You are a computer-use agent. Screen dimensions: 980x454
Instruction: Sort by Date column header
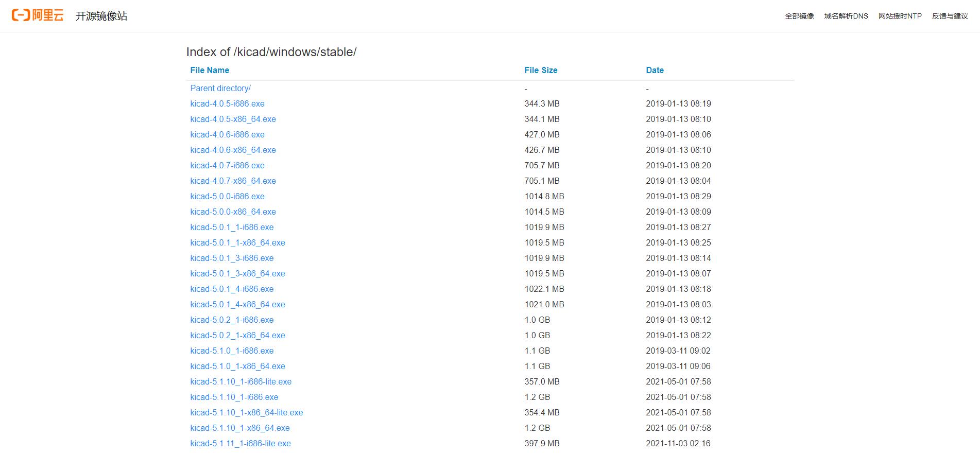click(x=655, y=70)
